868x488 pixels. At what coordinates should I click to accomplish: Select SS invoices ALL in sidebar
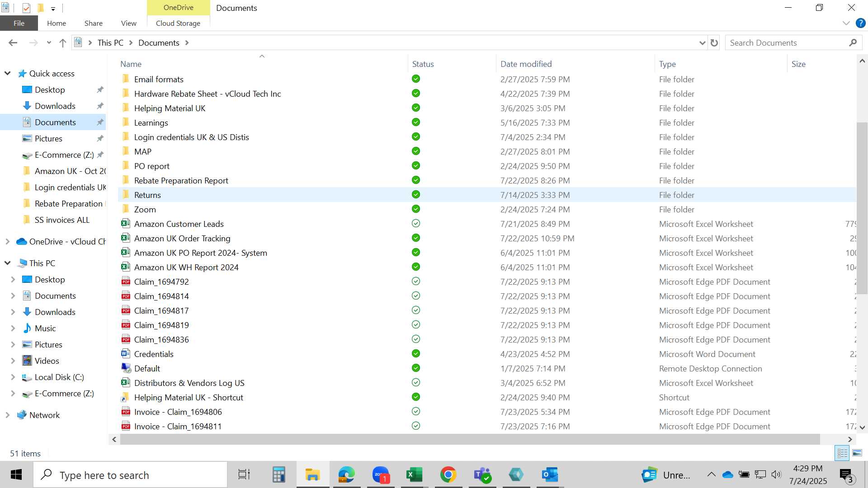(x=62, y=220)
